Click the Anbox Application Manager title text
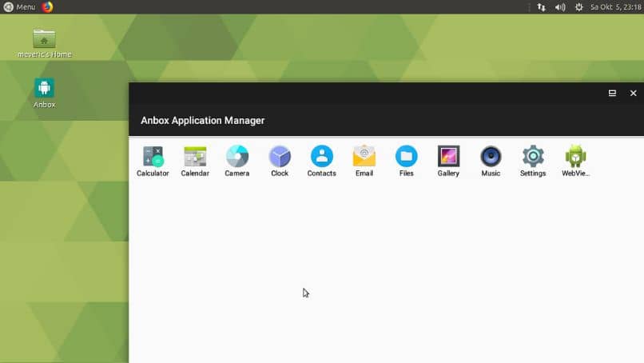Screen dimensions: 644x363 (x=202, y=121)
